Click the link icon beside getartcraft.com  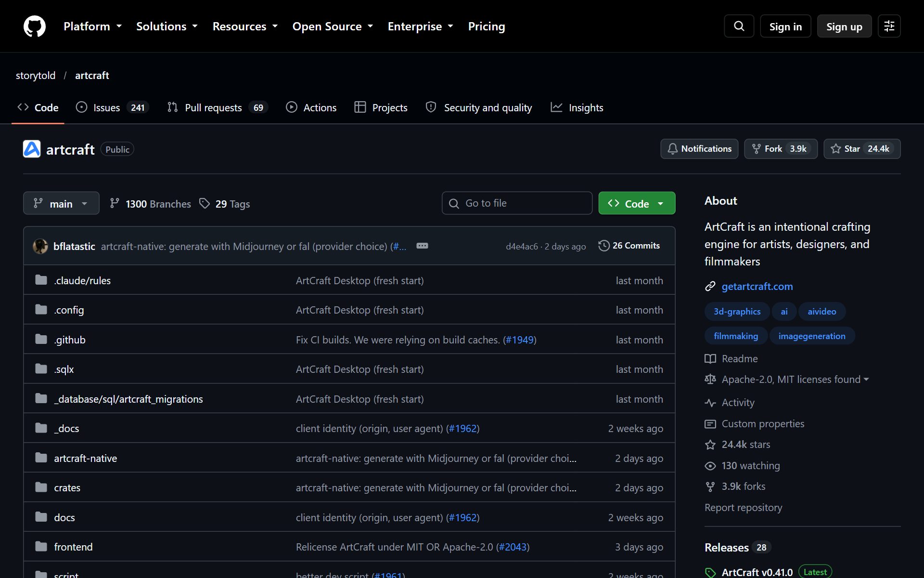(x=710, y=286)
